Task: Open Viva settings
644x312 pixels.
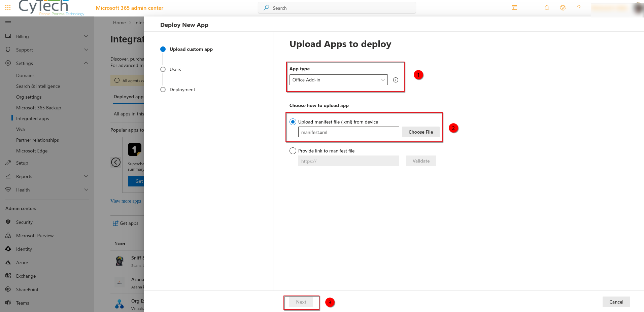Action: pyautogui.click(x=21, y=129)
